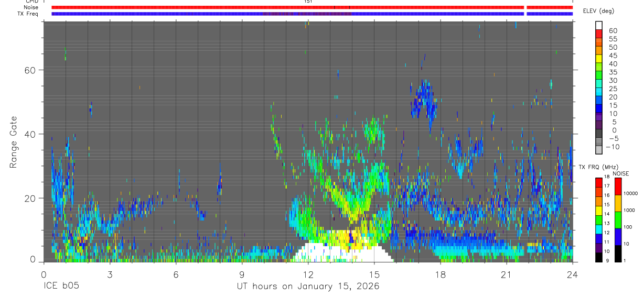Click the 15 tick on UT hours axis
Viewport: 644px width, 297px height.
(x=374, y=274)
